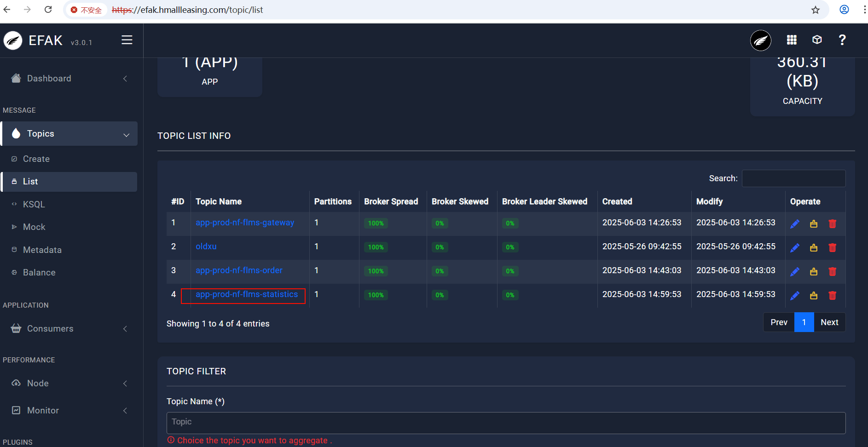Open the apps grid icon in header
This screenshot has width=868, height=447.
pyautogui.click(x=792, y=40)
